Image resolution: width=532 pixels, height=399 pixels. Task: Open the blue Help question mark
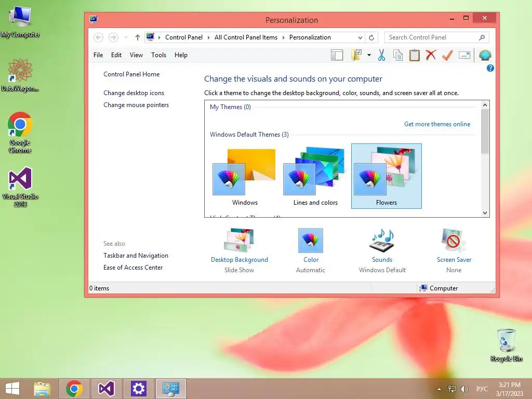coord(490,68)
